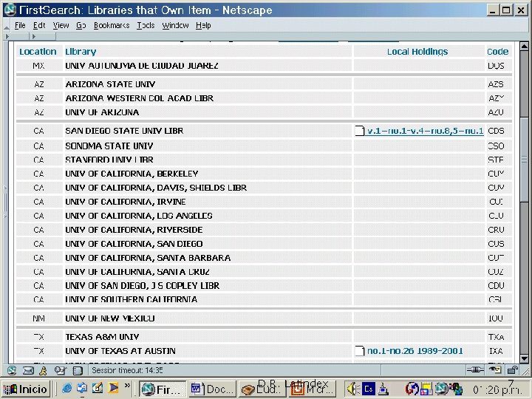Viewport: 532px width, 399px height.
Task: Click the tray icon just left of the clock
Action: [x=457, y=389]
